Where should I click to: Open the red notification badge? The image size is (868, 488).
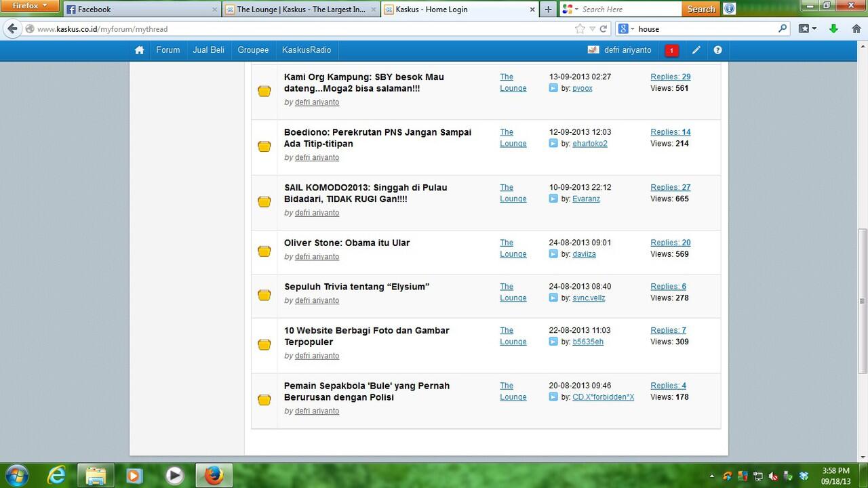[x=671, y=50]
